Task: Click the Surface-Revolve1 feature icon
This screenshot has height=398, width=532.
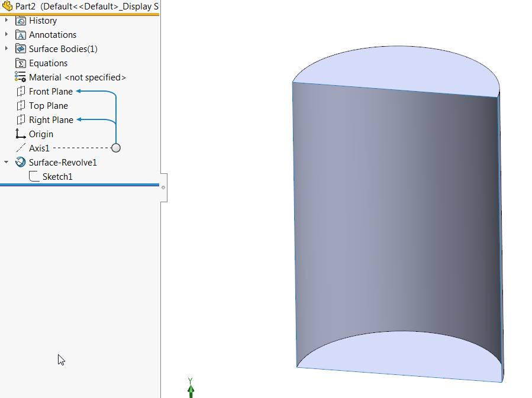Action: click(20, 162)
